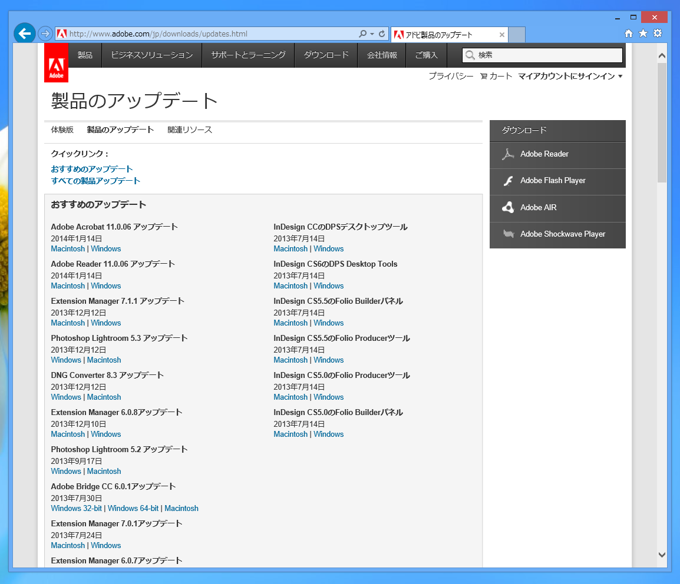This screenshot has height=584, width=680.
Task: Open the Adobe Reader download link text
Action: (x=544, y=154)
